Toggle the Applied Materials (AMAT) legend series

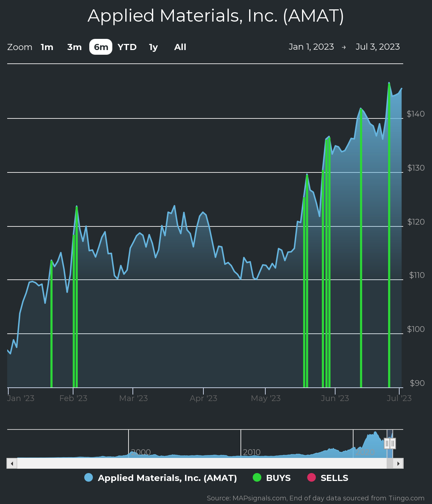(x=161, y=478)
